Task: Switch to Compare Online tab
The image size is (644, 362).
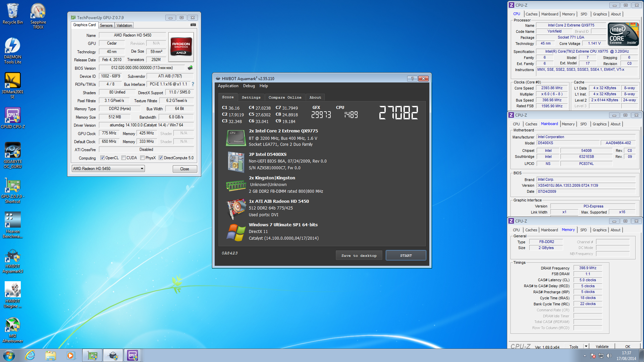Action: click(x=285, y=97)
